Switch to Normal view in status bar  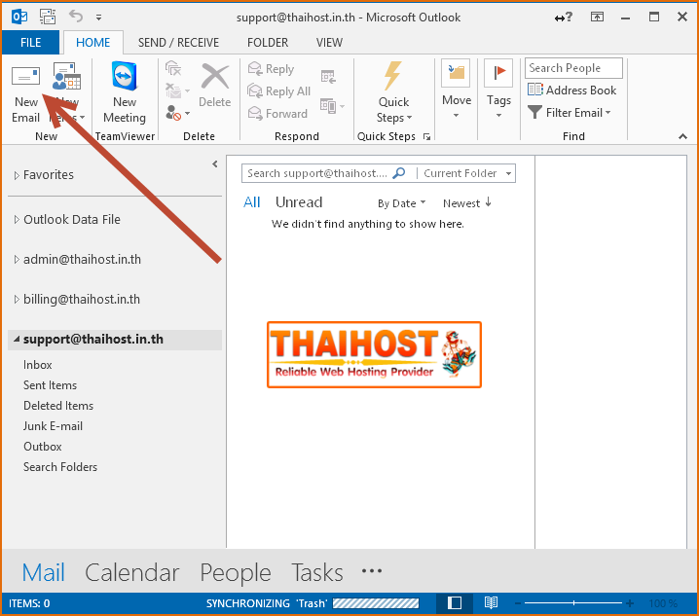pos(455,603)
